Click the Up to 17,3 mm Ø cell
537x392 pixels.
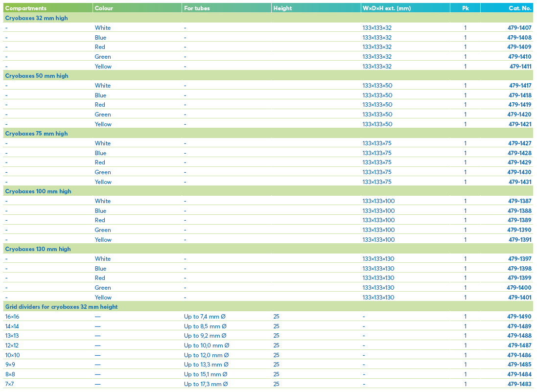(x=206, y=384)
